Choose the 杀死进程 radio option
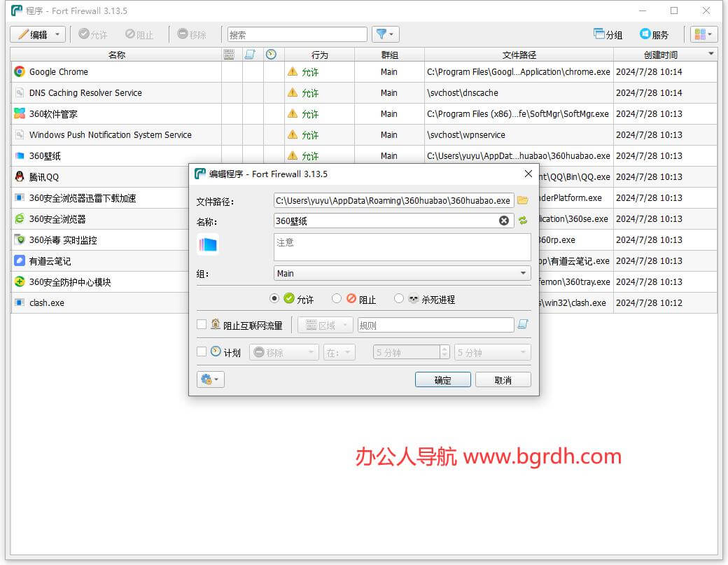The height and width of the screenshot is (565, 728). point(399,299)
